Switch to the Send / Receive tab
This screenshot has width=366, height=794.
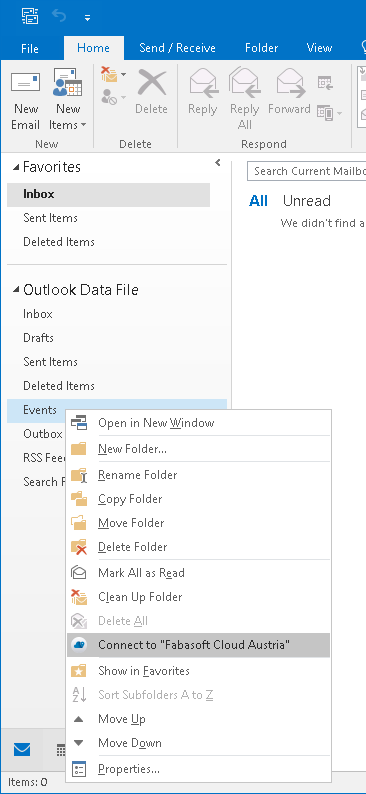click(177, 48)
